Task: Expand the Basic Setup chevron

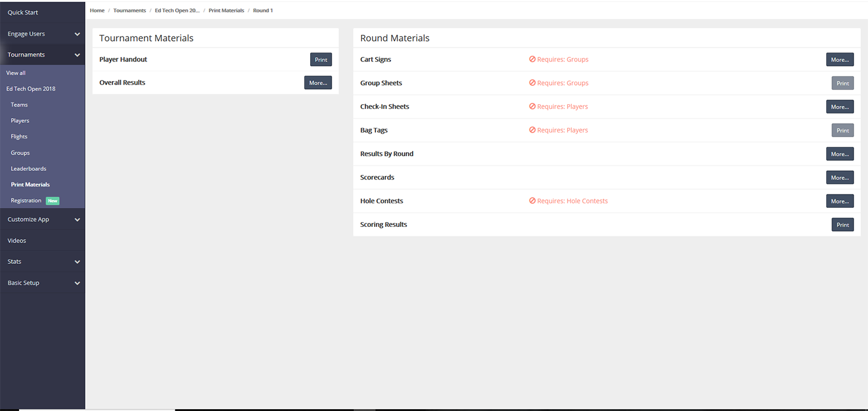Action: (x=77, y=284)
